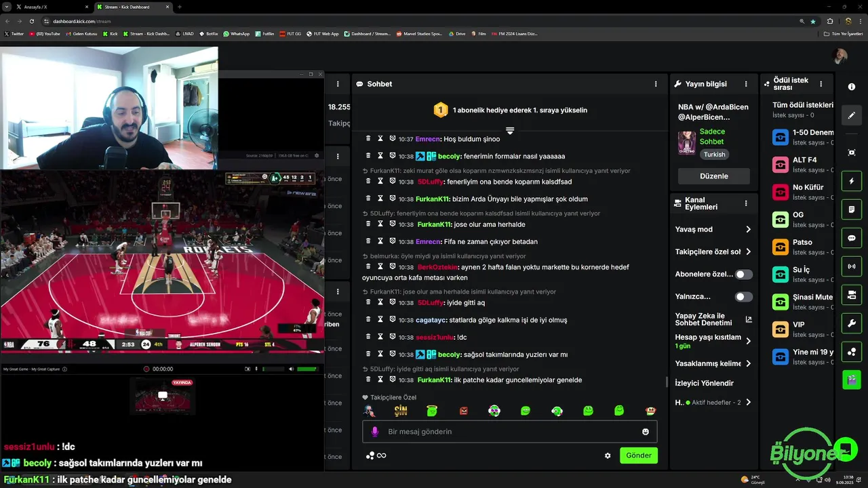Toggle the Yalnızca... switch
Screen dimensions: 868x488
[744, 297]
